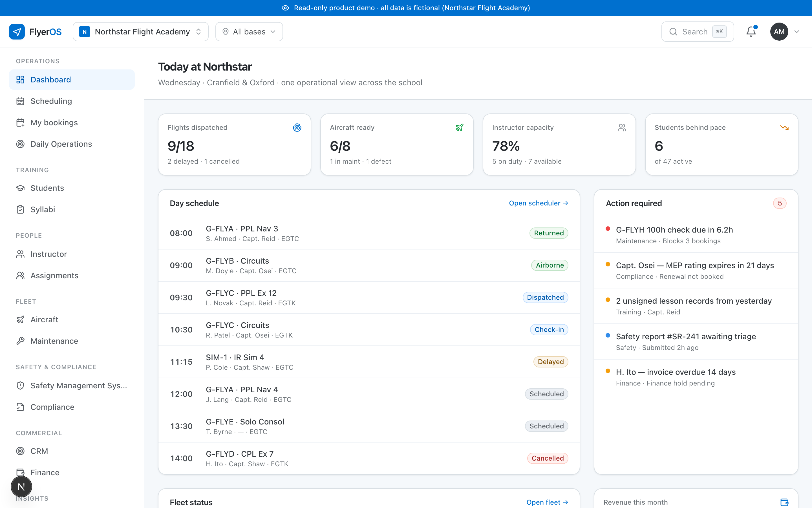Select the 13:30 G-FLYE Solo Consol row

point(369,426)
